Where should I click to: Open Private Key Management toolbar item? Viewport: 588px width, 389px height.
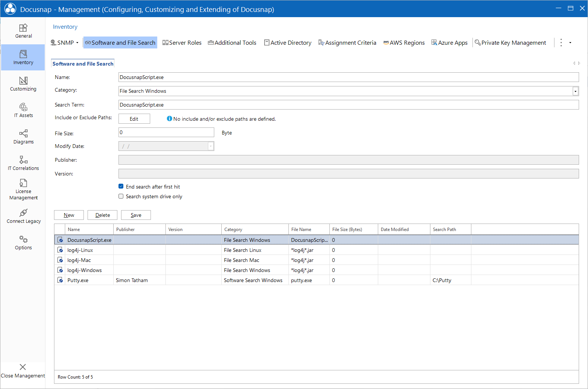tap(510, 42)
